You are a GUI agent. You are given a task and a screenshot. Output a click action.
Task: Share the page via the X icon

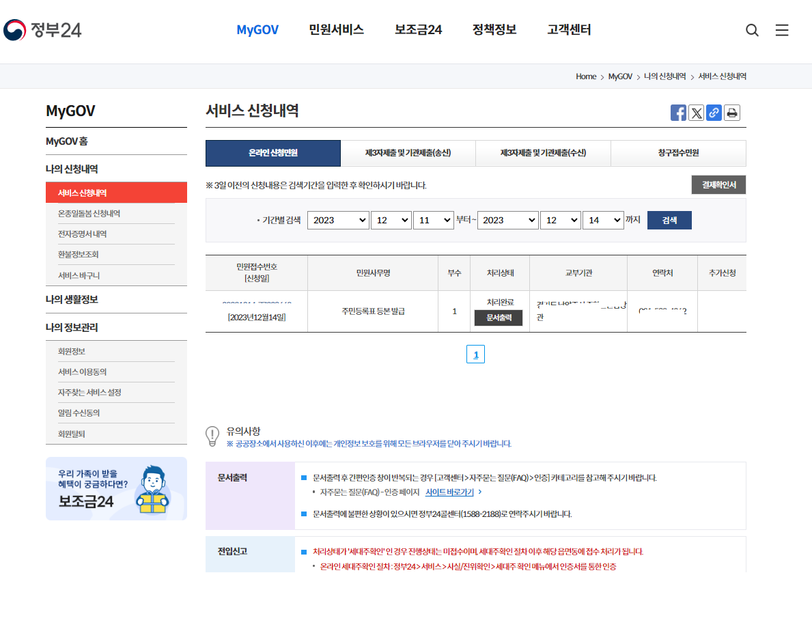click(696, 113)
